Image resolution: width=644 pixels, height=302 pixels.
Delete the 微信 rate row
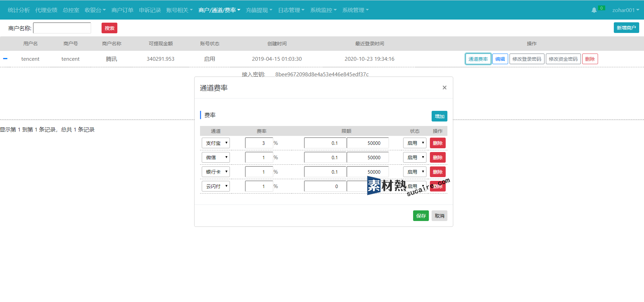point(438,158)
